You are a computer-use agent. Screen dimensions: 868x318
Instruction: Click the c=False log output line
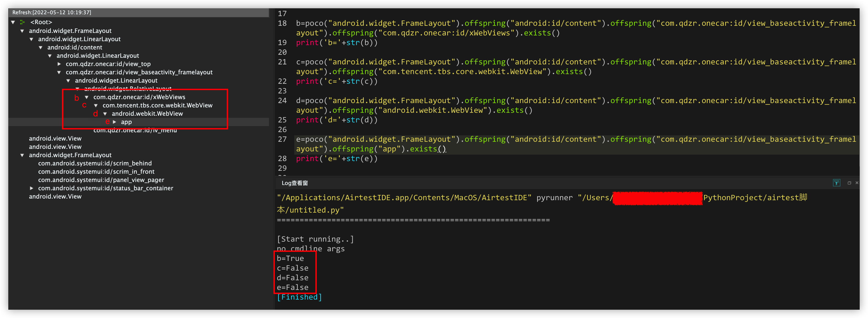coord(292,268)
